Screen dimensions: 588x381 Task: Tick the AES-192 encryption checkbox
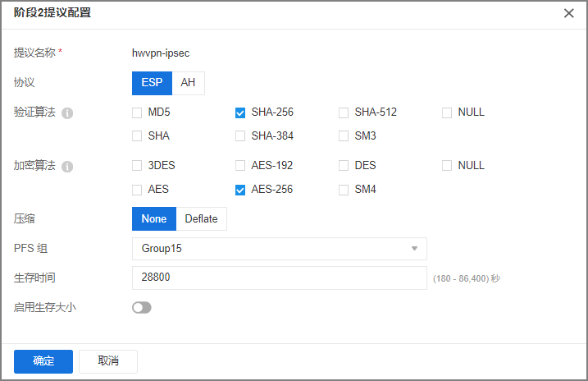[x=240, y=166]
